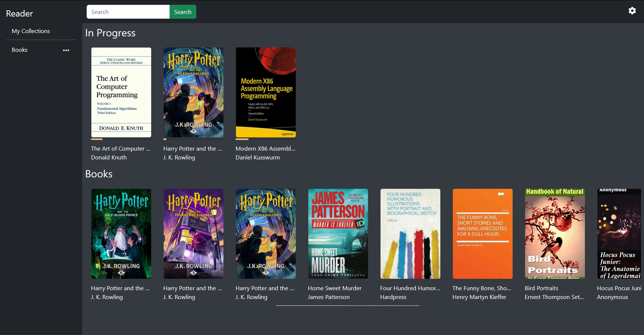Click "Hocus Pocus Juni" title text
Screen dimensions: 644x335
pos(619,288)
